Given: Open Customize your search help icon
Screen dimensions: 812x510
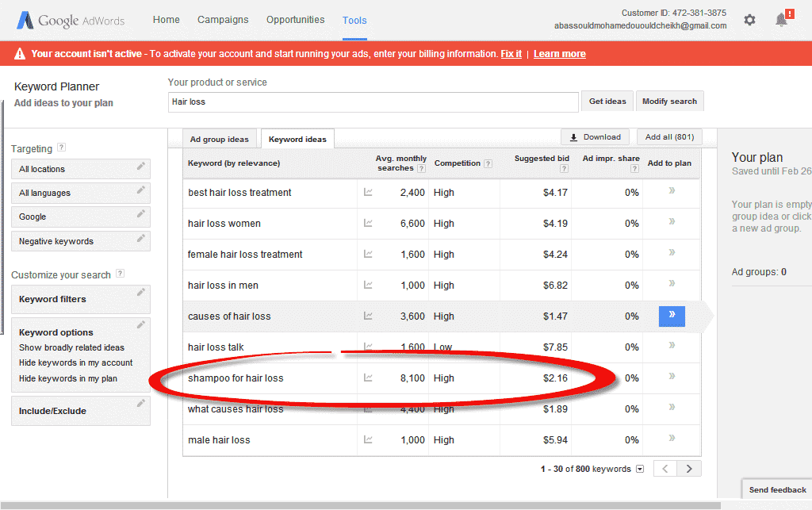Looking at the screenshot, I should click(x=121, y=274).
